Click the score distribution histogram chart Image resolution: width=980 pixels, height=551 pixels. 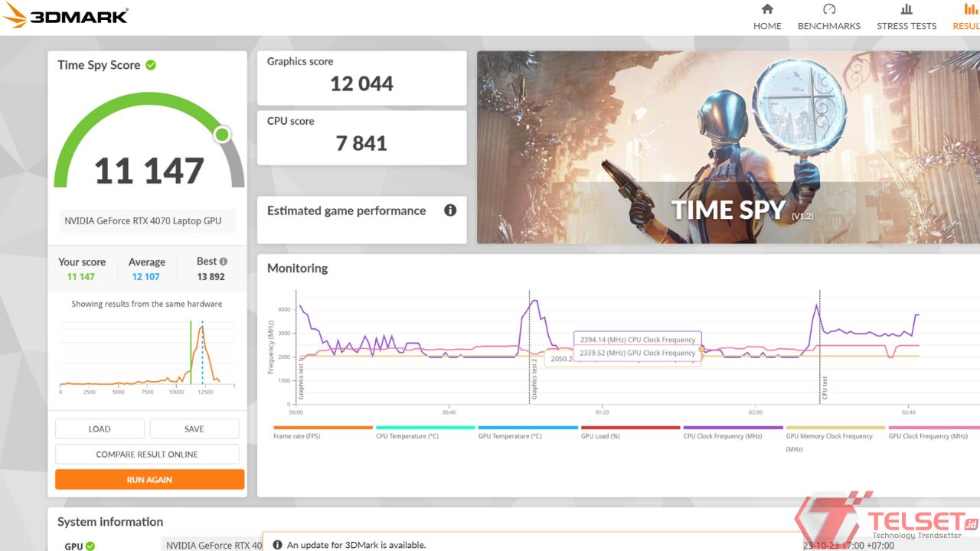(140, 354)
